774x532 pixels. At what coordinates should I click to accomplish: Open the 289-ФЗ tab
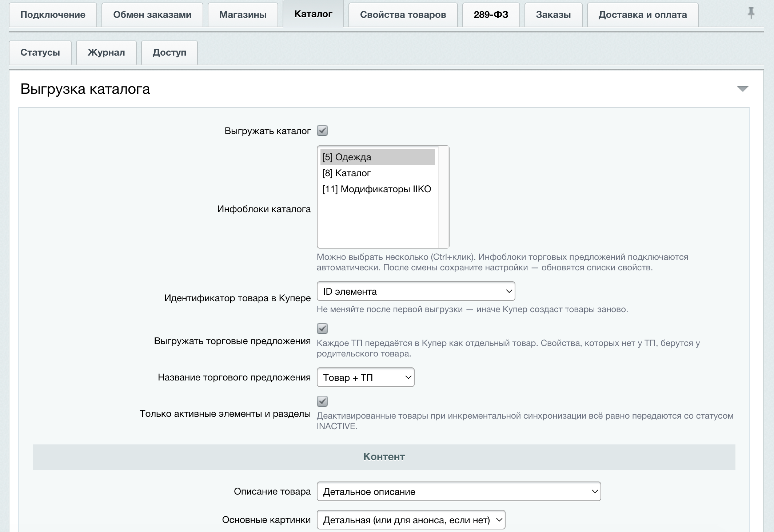491,15
